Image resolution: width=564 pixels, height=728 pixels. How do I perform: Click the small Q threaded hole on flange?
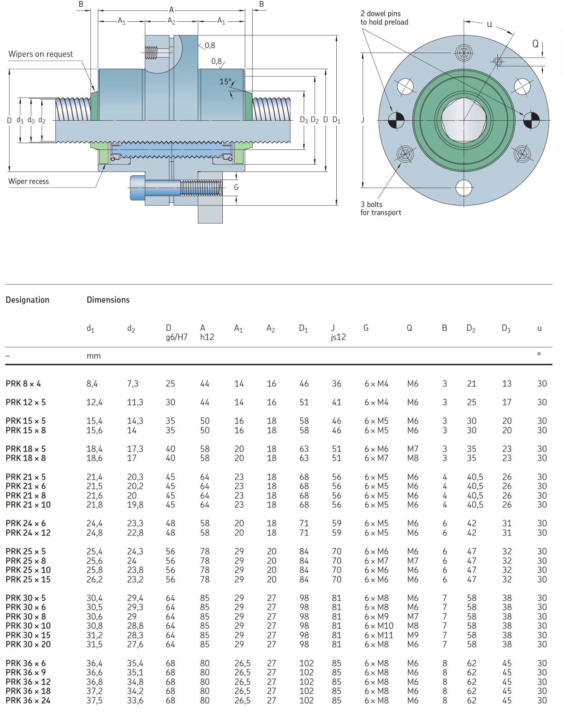pyautogui.click(x=498, y=62)
